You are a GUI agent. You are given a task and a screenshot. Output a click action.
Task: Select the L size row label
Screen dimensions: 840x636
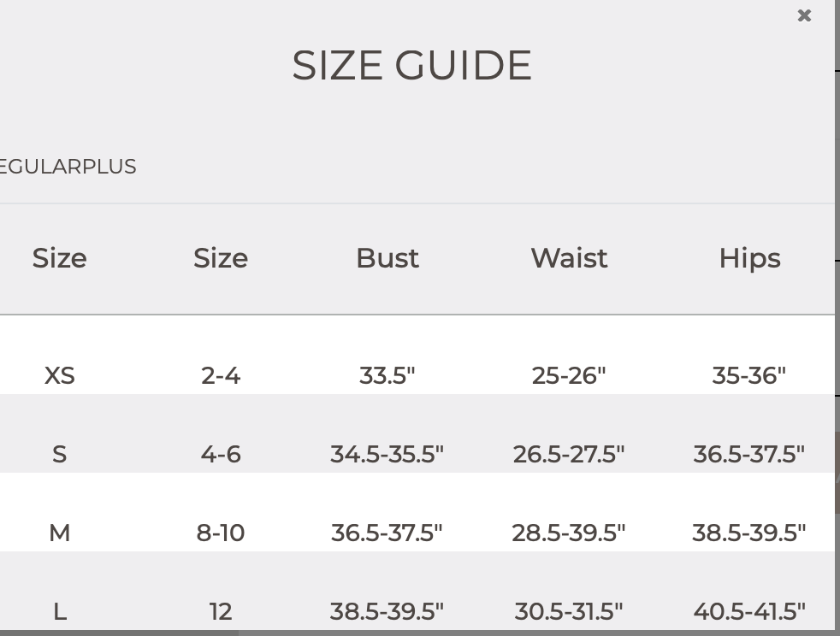(60, 611)
